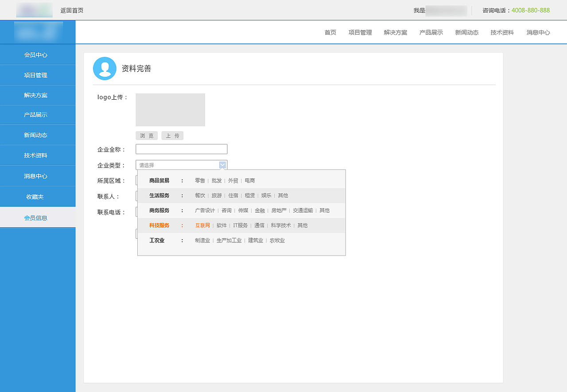Open 收藏夹 from the sidebar
Viewport: 567px width, 392px height.
point(38,196)
